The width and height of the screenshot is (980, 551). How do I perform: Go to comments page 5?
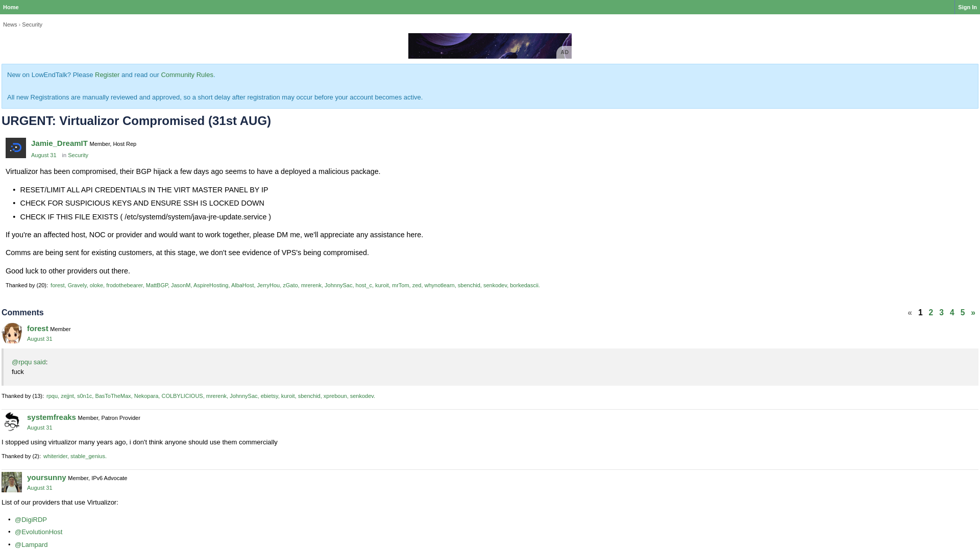963,313
